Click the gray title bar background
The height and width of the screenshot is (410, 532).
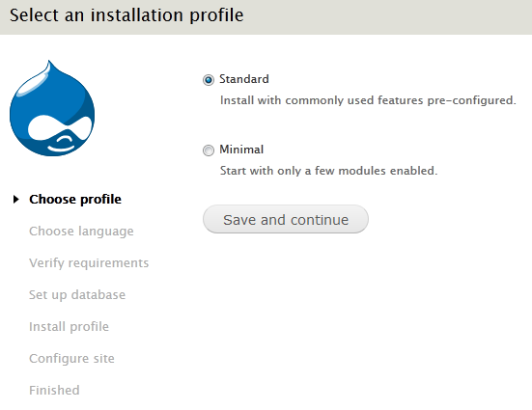[387, 17]
